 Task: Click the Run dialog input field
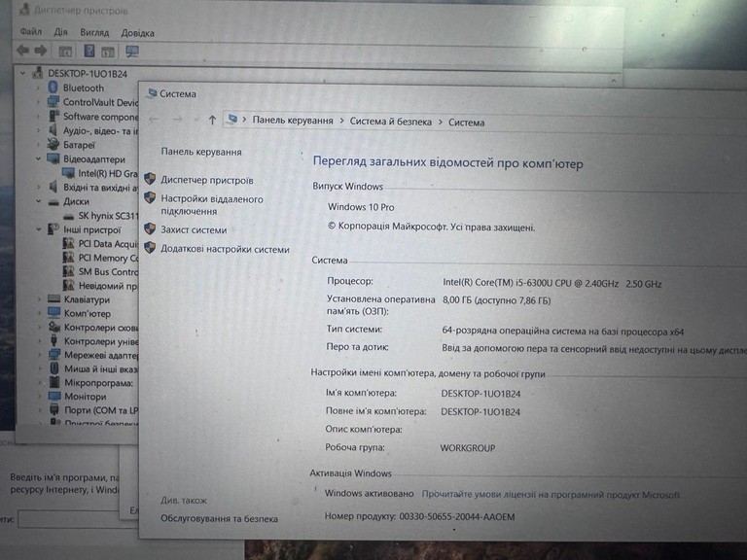tap(79, 519)
